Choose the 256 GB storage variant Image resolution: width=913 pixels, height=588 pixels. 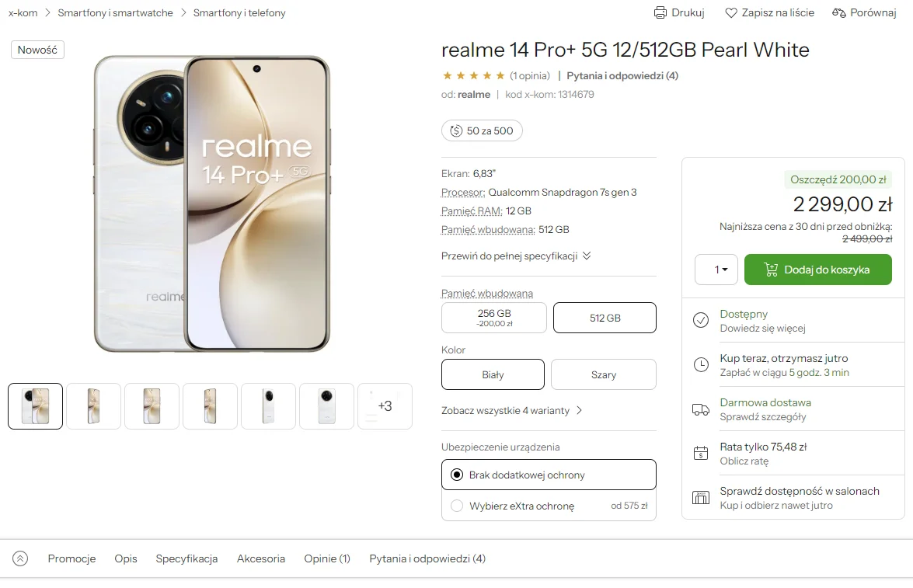[x=493, y=318]
